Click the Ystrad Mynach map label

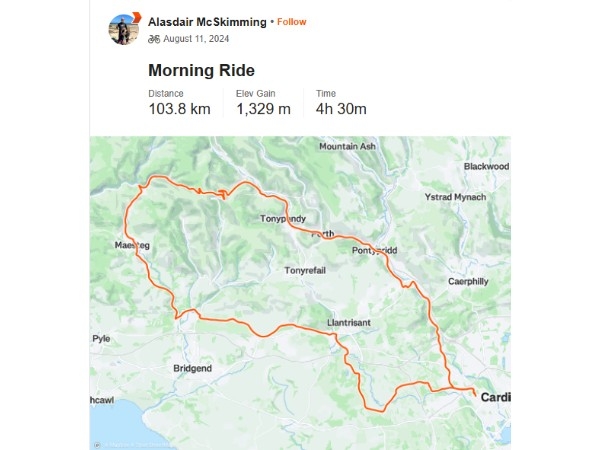pyautogui.click(x=455, y=197)
